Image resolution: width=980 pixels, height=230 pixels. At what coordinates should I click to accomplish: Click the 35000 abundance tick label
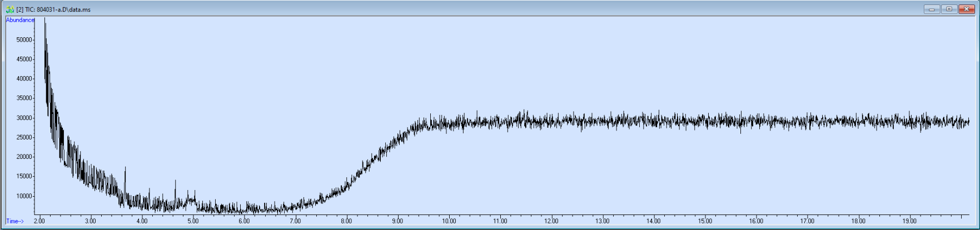tap(24, 98)
